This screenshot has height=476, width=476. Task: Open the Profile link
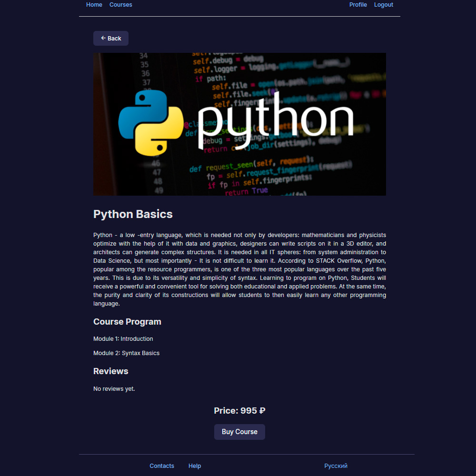coord(358,5)
